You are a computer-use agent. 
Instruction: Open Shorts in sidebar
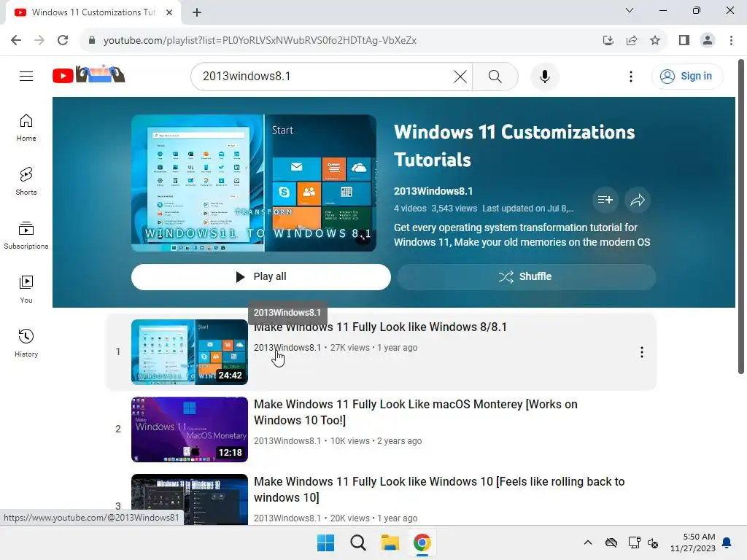(26, 182)
